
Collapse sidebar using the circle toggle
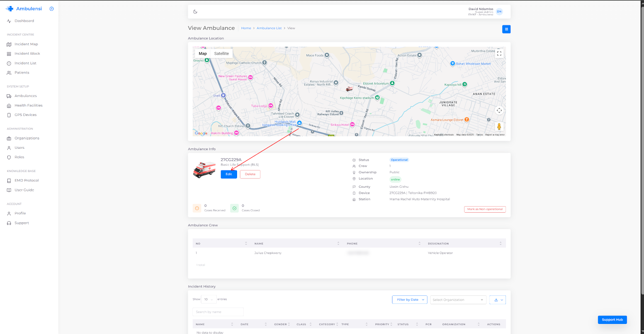coord(52,9)
